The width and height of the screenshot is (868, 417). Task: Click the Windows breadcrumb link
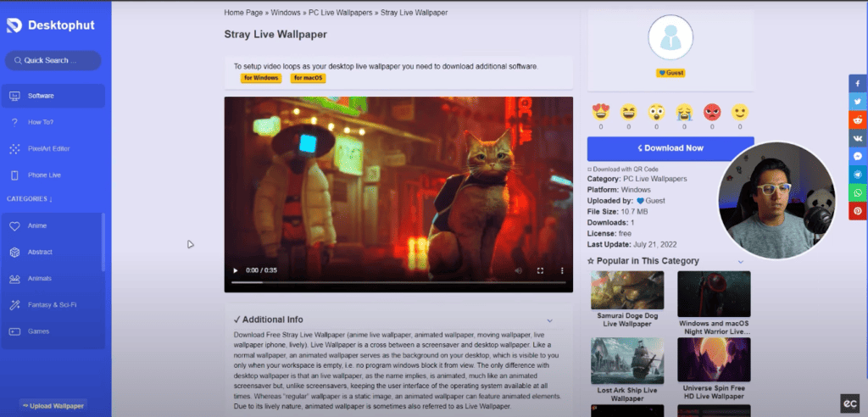[285, 12]
